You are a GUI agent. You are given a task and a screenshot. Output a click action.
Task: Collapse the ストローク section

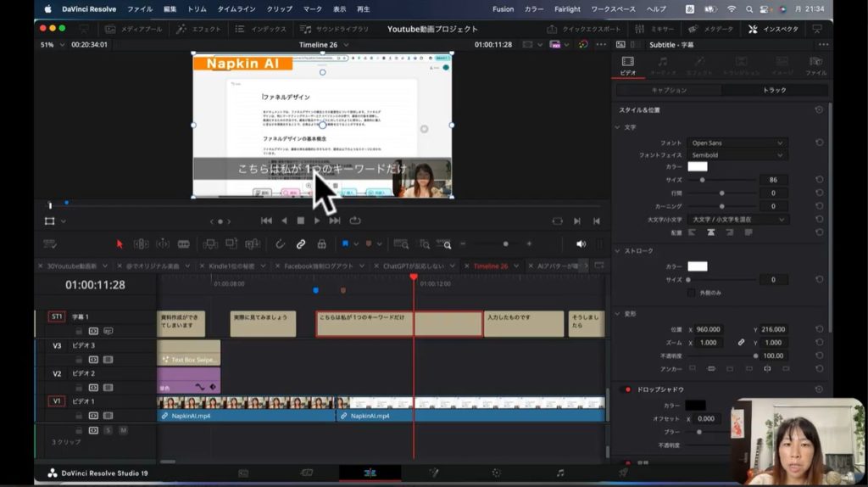[x=617, y=251]
